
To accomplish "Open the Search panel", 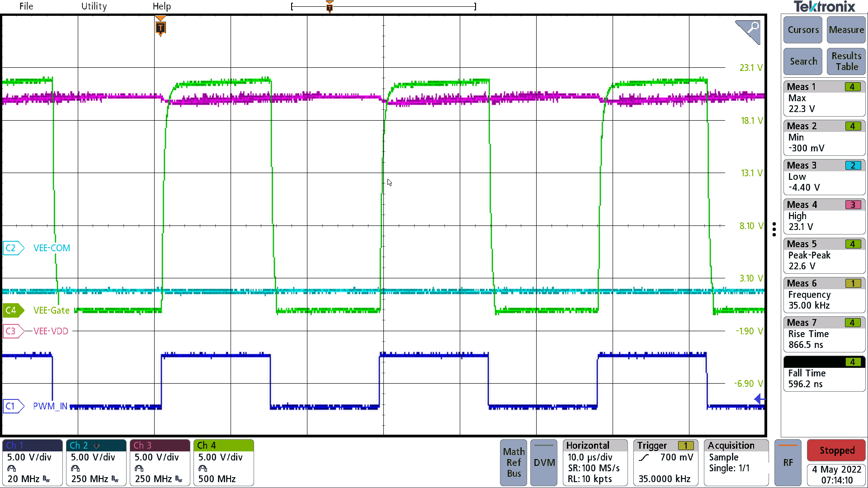I will [802, 61].
